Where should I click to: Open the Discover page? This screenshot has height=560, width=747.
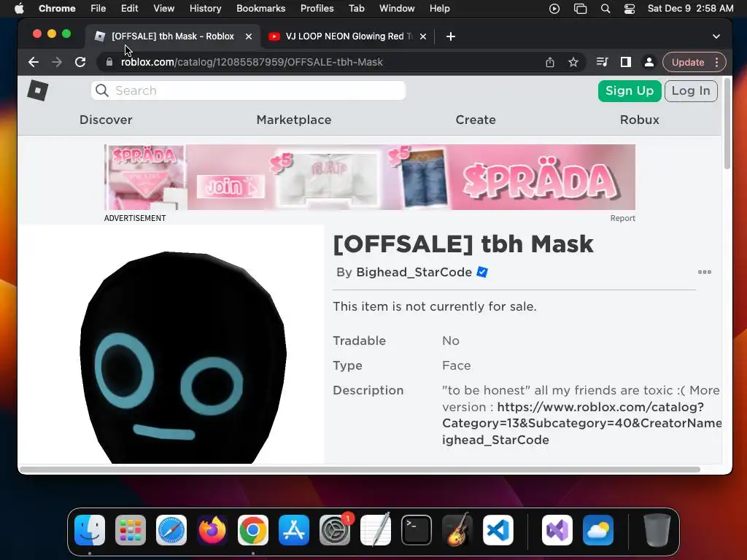[x=106, y=120]
